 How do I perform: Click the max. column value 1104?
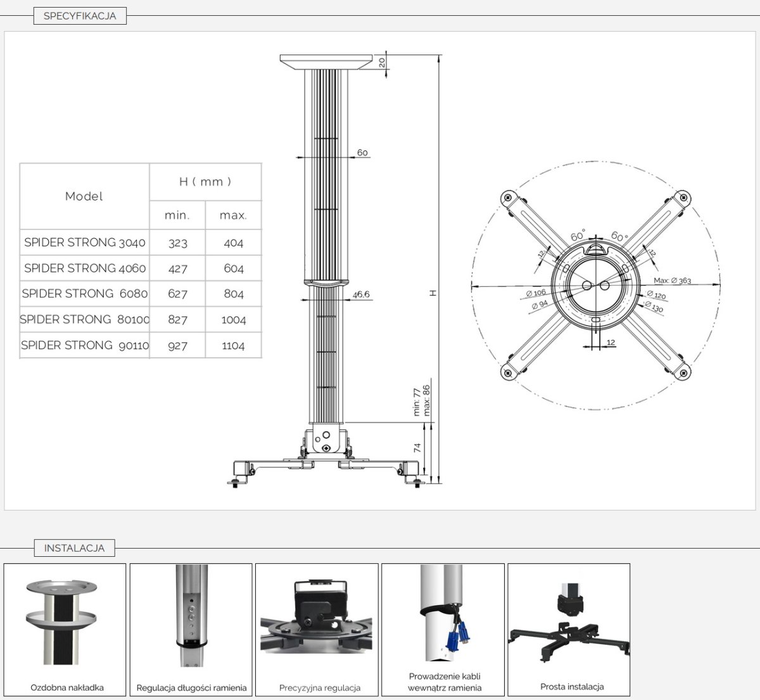[x=233, y=346]
